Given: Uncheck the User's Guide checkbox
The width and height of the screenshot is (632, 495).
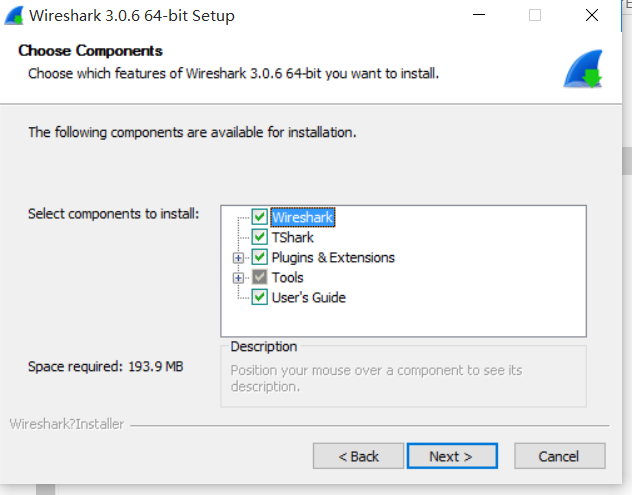Looking at the screenshot, I should 260,297.
